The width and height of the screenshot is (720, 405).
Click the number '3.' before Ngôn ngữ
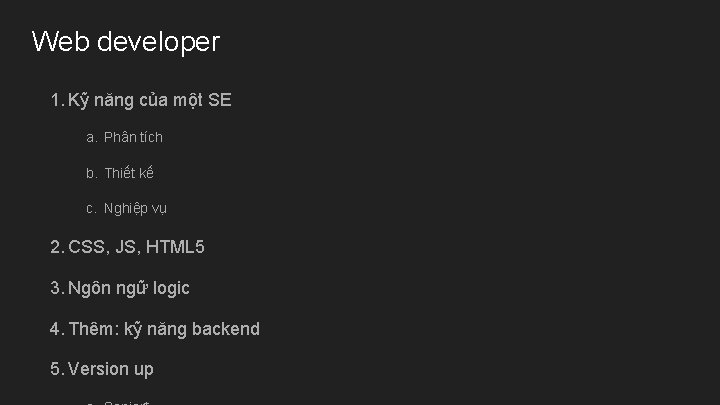pos(57,288)
